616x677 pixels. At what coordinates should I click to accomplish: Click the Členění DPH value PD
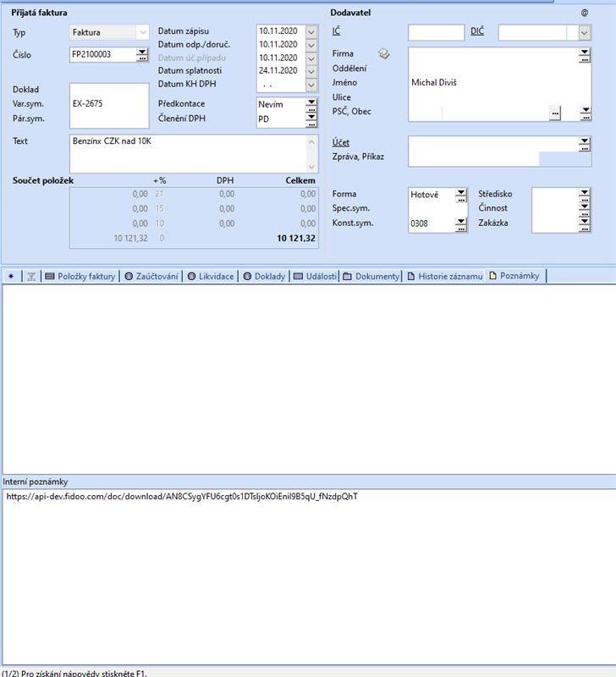(x=264, y=119)
